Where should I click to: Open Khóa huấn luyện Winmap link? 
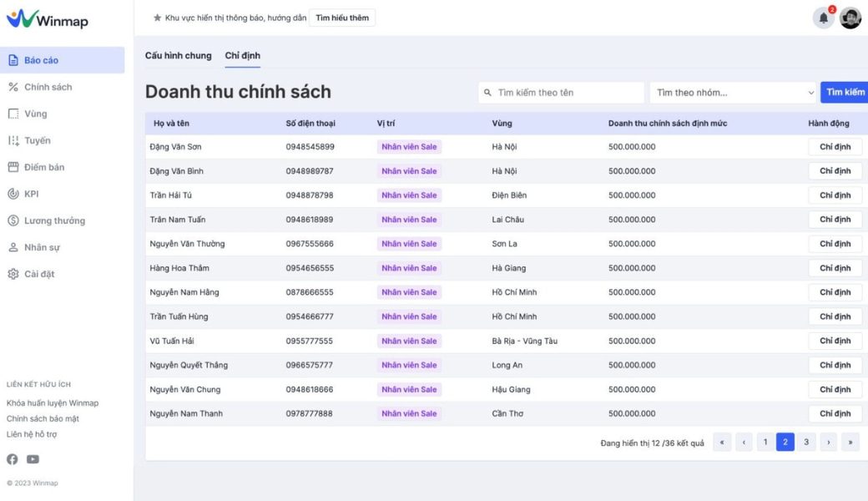tap(53, 403)
